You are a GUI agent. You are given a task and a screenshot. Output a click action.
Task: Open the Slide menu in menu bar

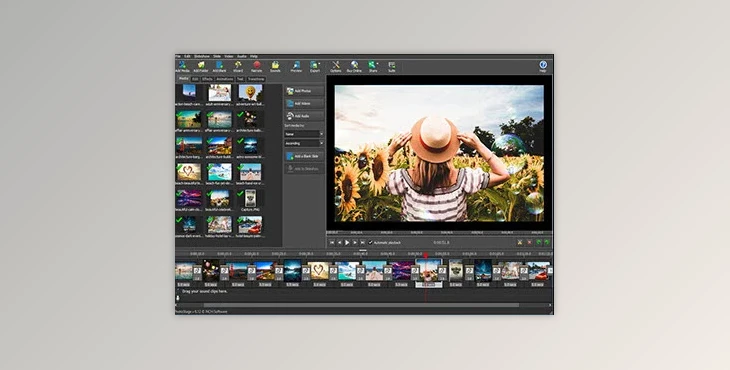click(x=217, y=56)
